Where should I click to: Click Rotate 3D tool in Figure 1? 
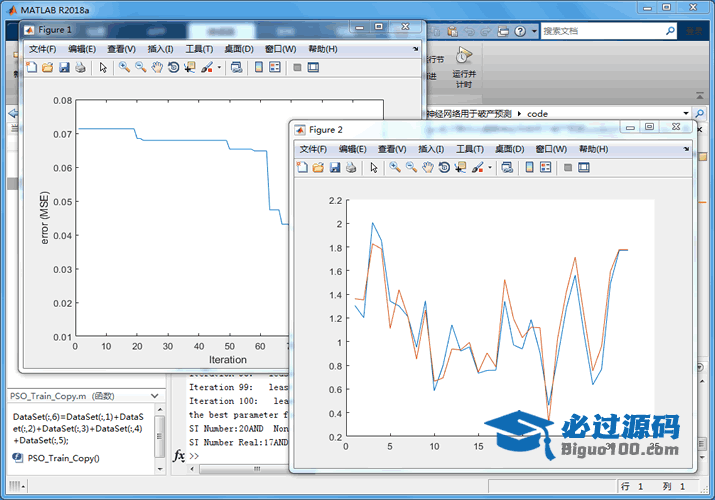[173, 68]
